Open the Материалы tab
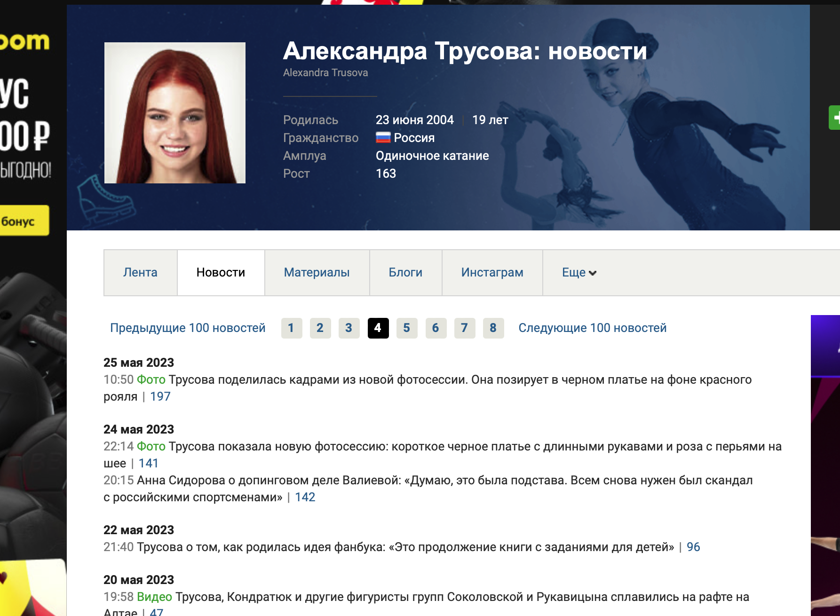The image size is (840, 616). click(317, 273)
